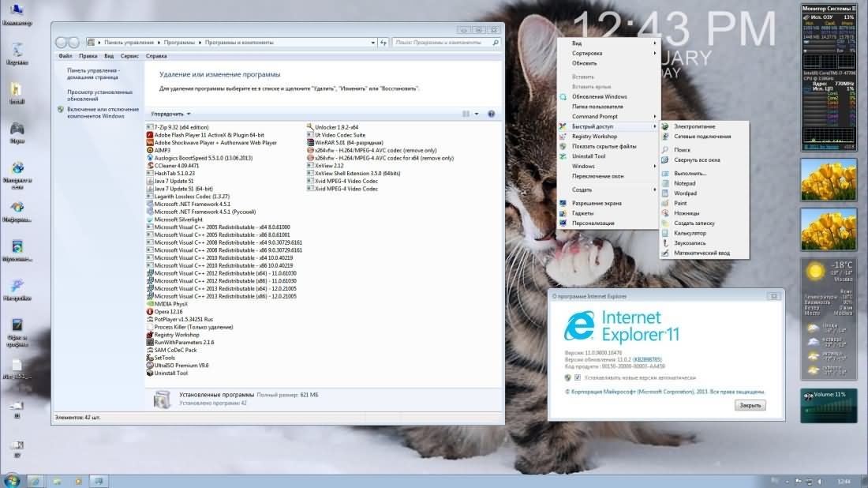Click the back navigation arrow in Programs window
This screenshot has height=488, width=868.
[62, 42]
